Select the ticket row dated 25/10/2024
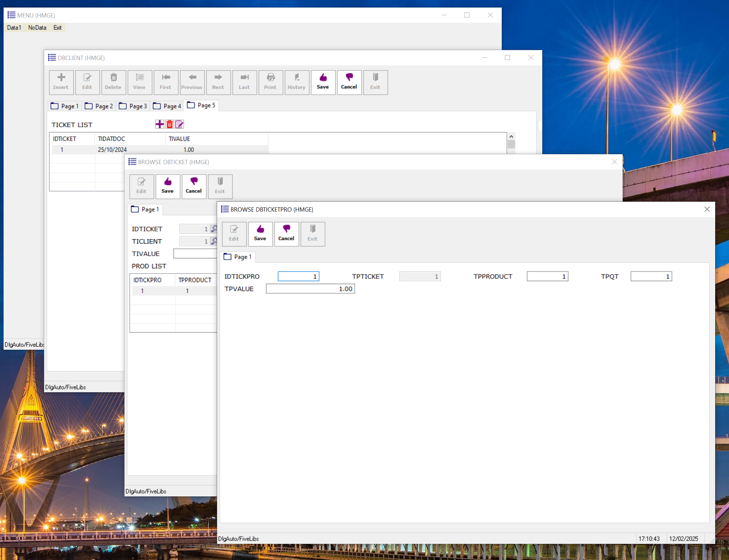Viewport: 729px width, 560px height. coord(112,150)
